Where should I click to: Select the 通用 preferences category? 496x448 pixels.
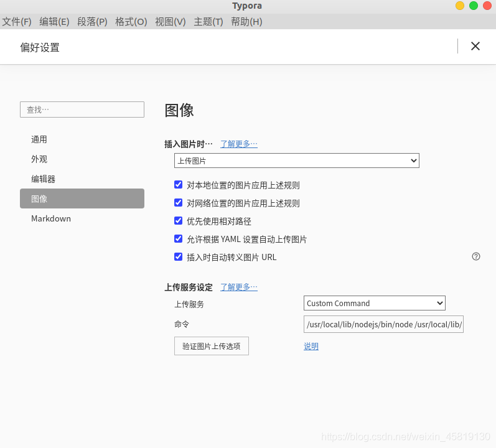click(x=82, y=139)
